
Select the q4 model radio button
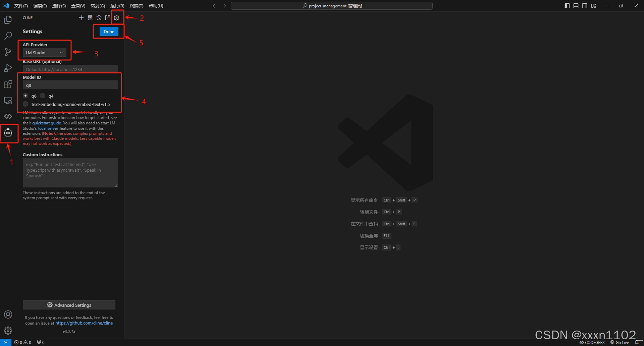click(x=43, y=96)
